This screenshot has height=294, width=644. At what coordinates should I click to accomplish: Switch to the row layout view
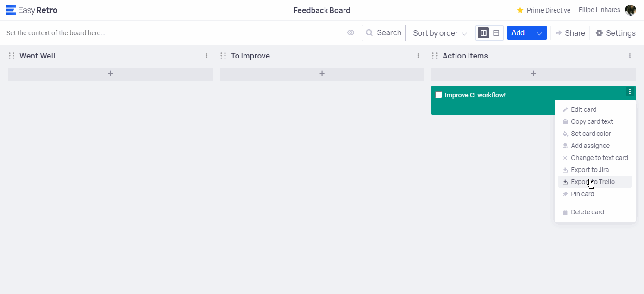496,33
